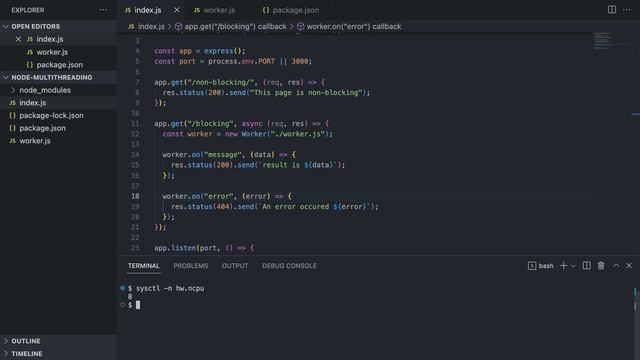Open the Output panel tab

tap(235, 266)
